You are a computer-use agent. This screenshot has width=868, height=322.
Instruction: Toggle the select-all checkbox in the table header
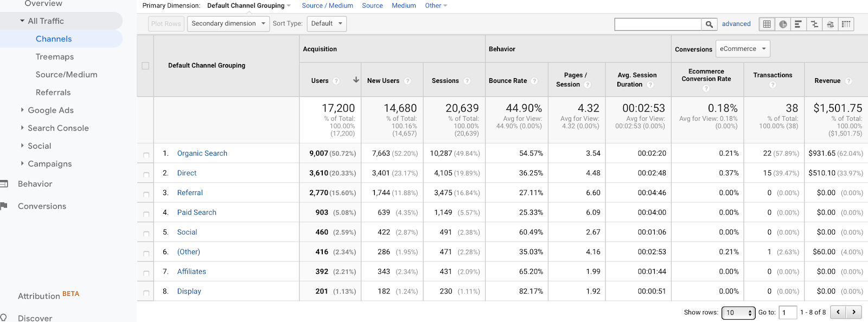[x=145, y=66]
